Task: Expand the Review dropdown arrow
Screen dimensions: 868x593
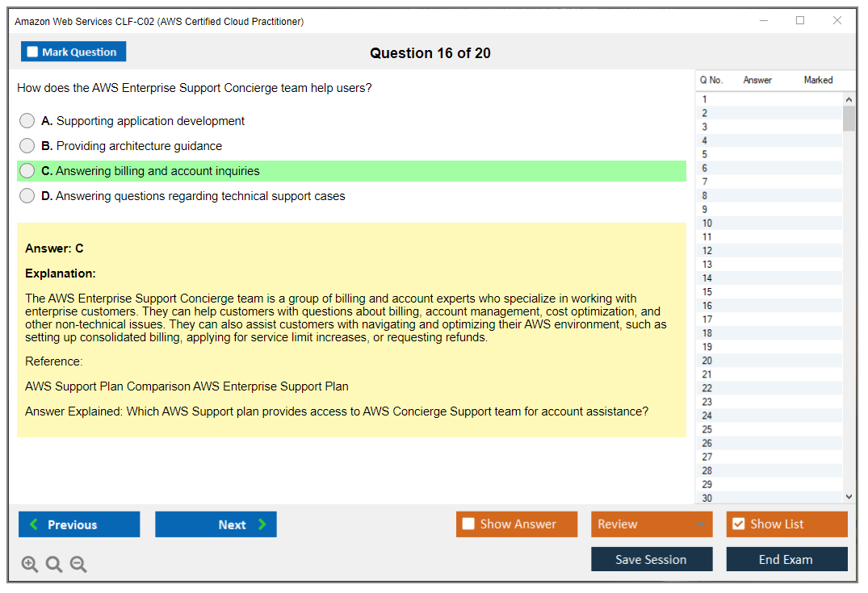Action: point(700,524)
